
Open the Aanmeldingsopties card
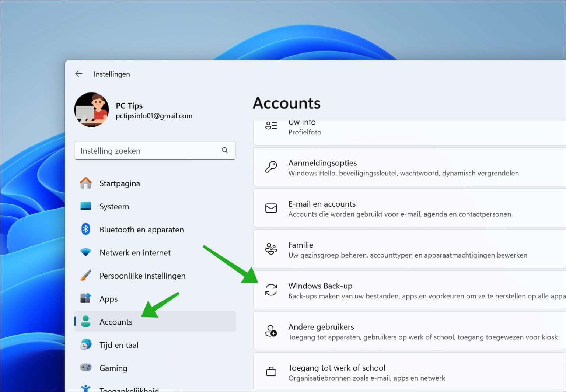tap(410, 167)
